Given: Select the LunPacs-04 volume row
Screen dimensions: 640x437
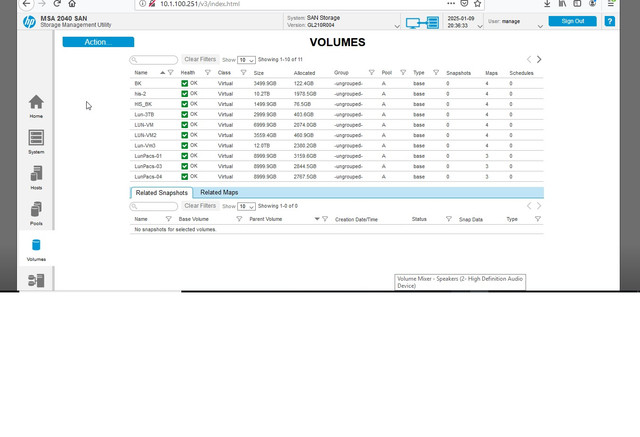Looking at the screenshot, I should (x=336, y=177).
